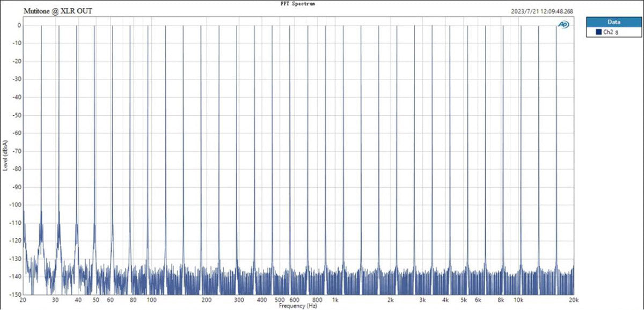644x310 pixels.
Task: Click the Frequency (Hz) axis title
Action: pos(297,306)
